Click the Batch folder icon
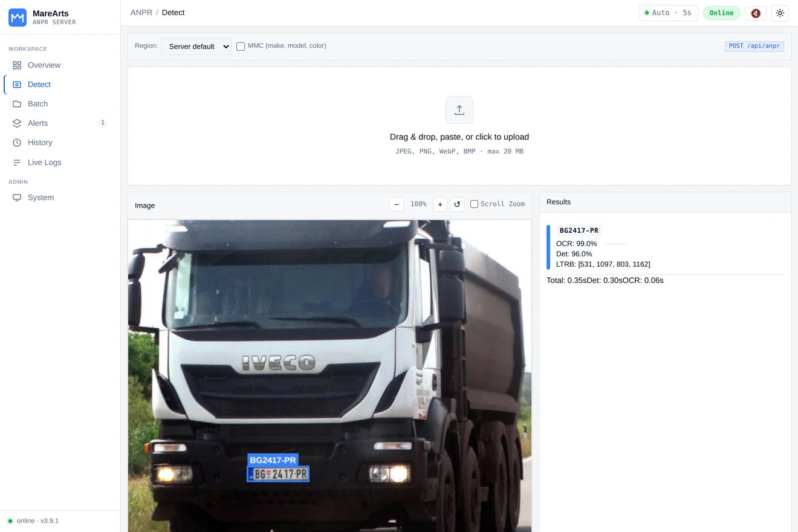The image size is (798, 532). pyautogui.click(x=17, y=104)
